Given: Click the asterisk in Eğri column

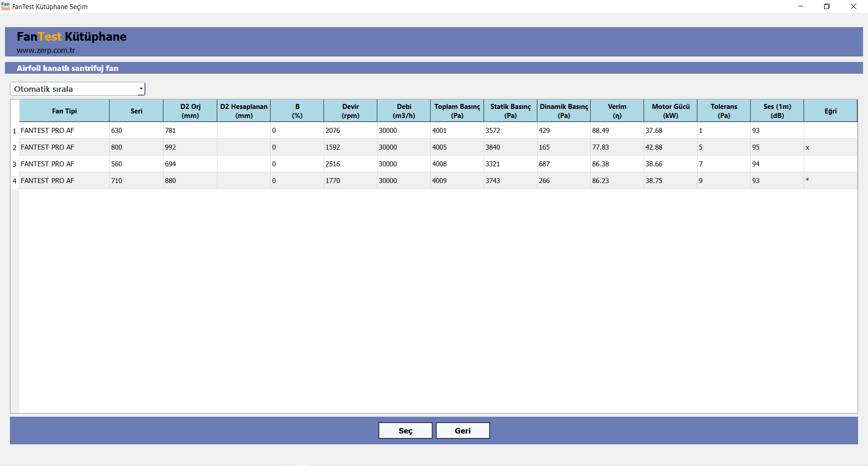Looking at the screenshot, I should pyautogui.click(x=807, y=180).
